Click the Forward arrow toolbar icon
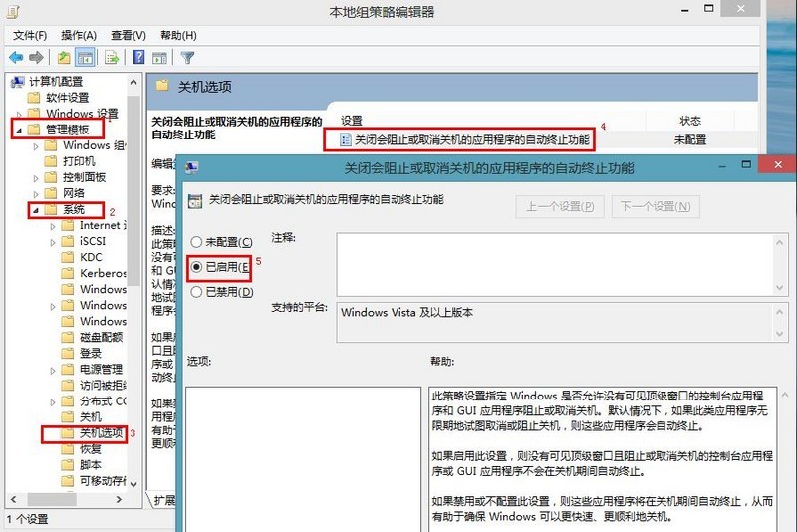The height and width of the screenshot is (532, 797). pos(36,58)
